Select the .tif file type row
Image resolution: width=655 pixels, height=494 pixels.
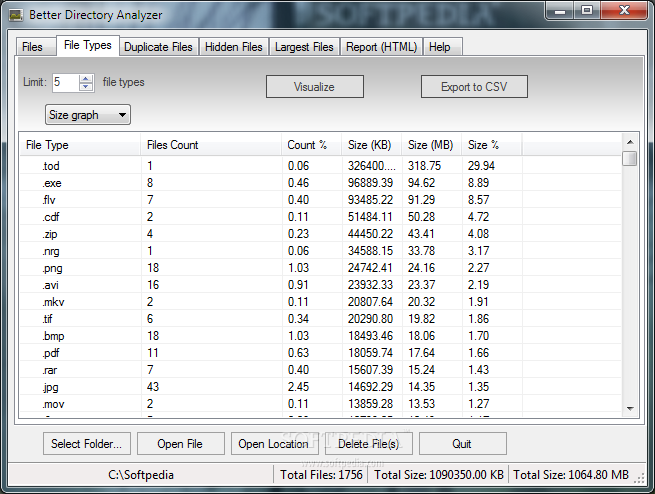[321, 319]
